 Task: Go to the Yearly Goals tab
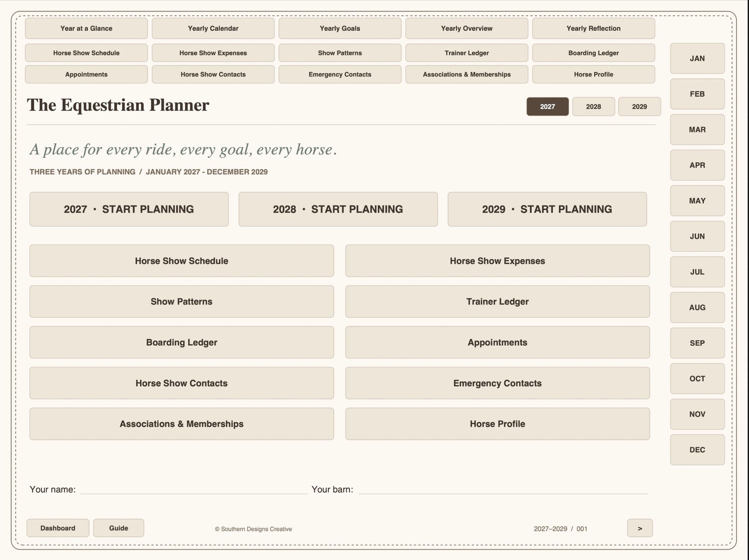340,28
